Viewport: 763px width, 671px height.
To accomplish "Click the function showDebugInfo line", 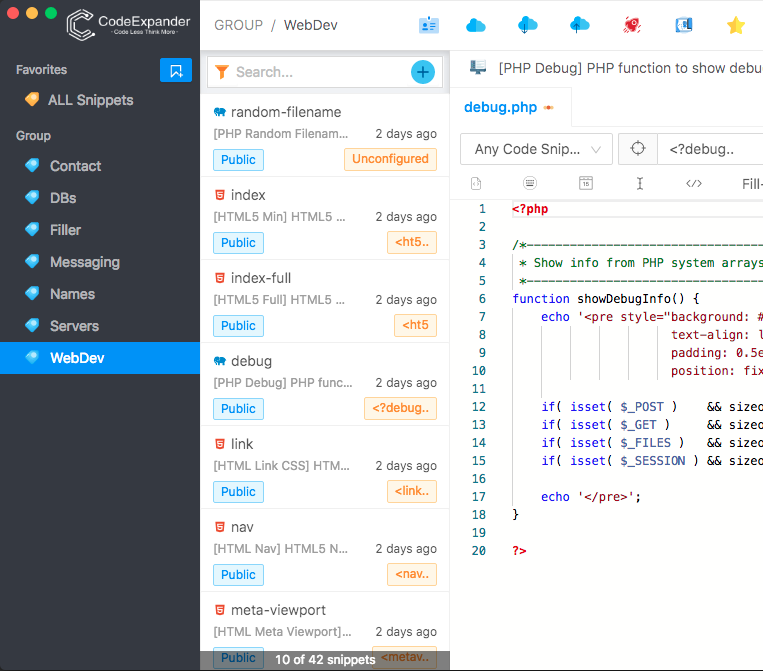I will pos(606,299).
